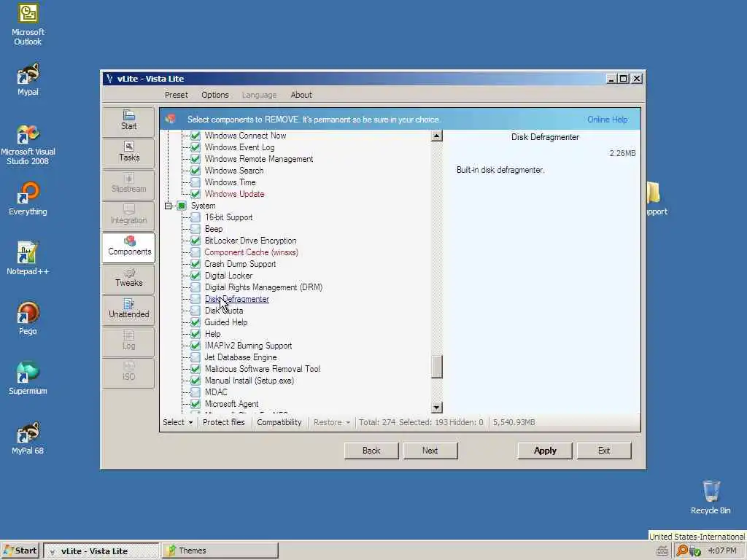Screen dimensions: 747x560
Task: Check the Windows Time component
Action: (196, 182)
